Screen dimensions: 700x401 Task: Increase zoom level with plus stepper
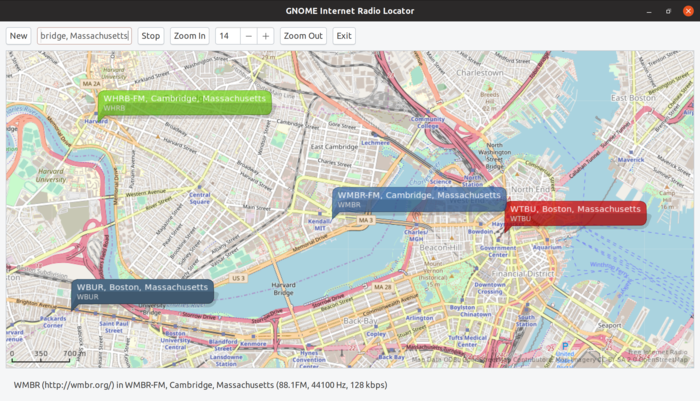click(x=265, y=36)
